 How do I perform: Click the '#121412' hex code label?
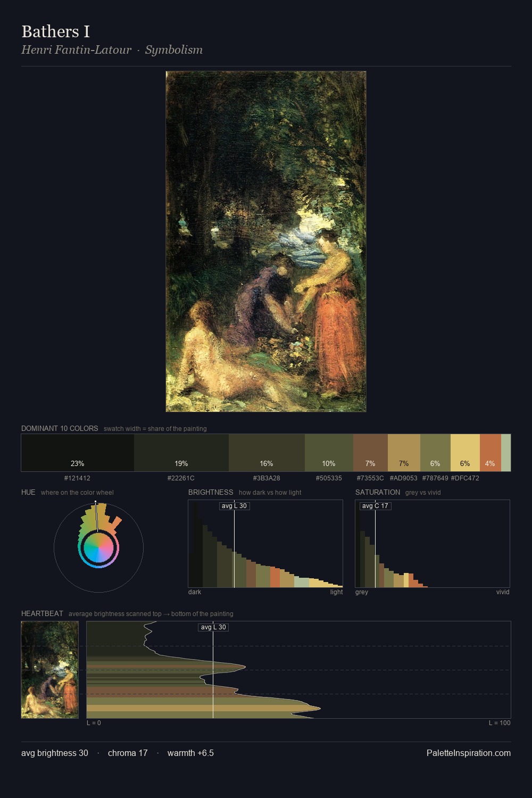click(x=77, y=478)
